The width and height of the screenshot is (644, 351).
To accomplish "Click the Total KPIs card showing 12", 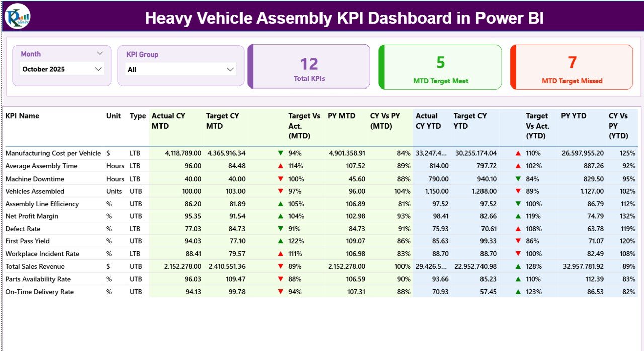I will [308, 66].
